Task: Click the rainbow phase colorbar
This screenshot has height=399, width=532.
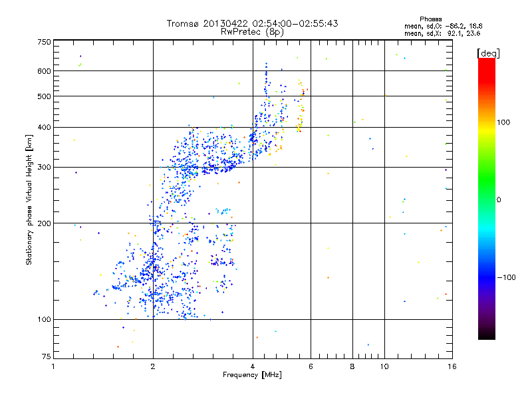Action: point(487,199)
